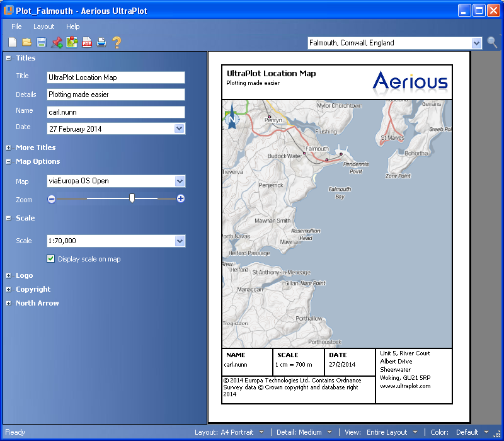Open help with the question mark icon

(117, 42)
